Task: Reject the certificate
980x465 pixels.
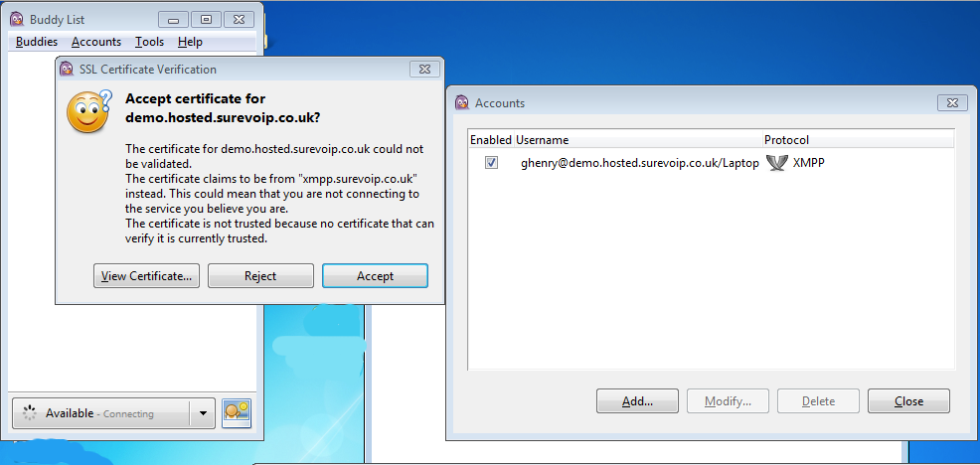Action: [260, 275]
